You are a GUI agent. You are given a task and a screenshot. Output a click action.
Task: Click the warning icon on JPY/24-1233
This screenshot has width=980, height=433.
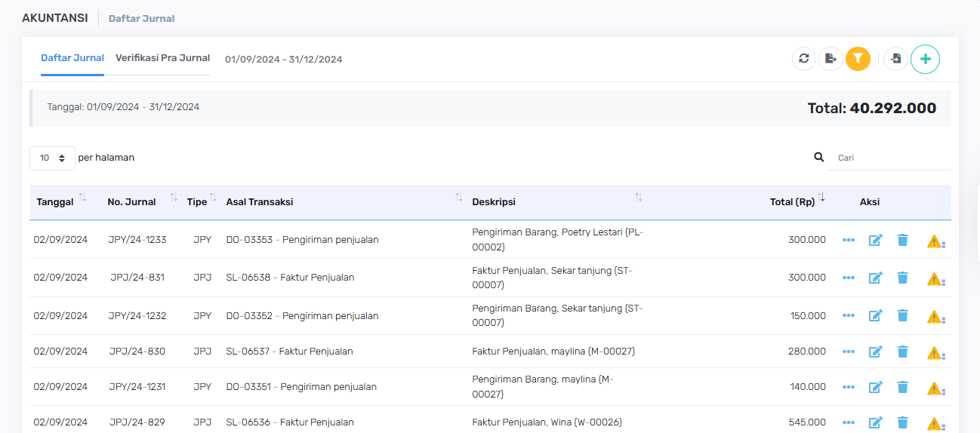(935, 241)
